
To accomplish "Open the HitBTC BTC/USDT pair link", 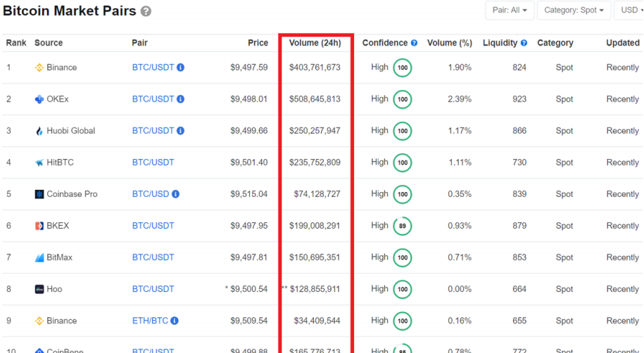I will coord(153,162).
